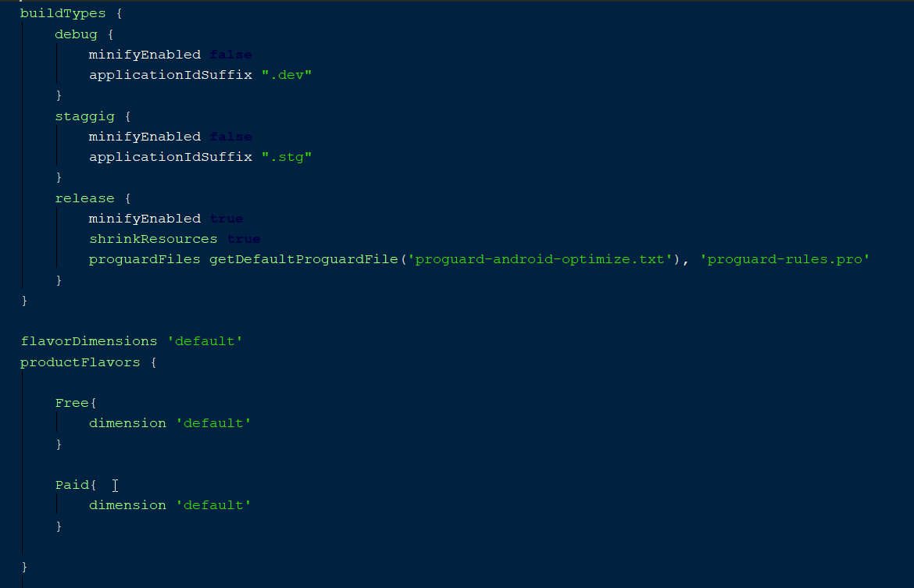Click the release block name
Viewport: 914px width, 588px height.
tap(84, 198)
